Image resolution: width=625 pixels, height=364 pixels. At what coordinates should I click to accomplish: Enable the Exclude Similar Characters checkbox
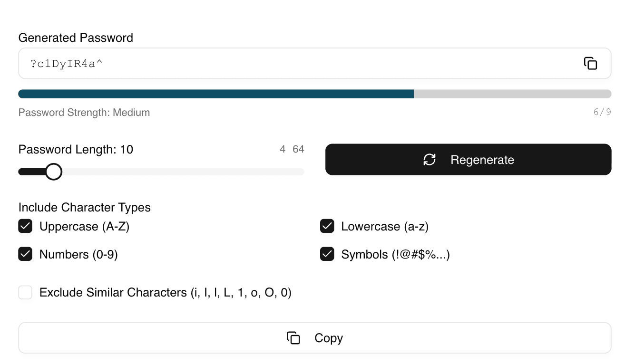(25, 292)
